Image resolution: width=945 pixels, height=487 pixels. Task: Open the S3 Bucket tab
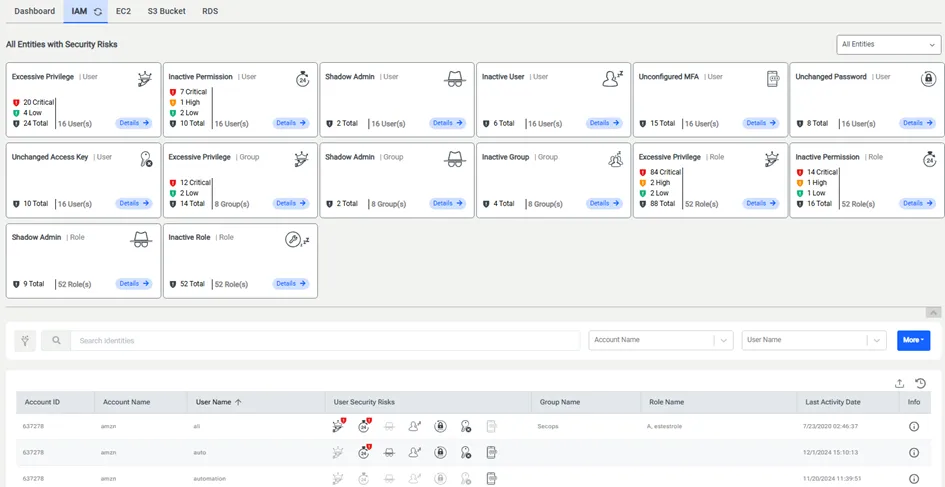(x=167, y=11)
